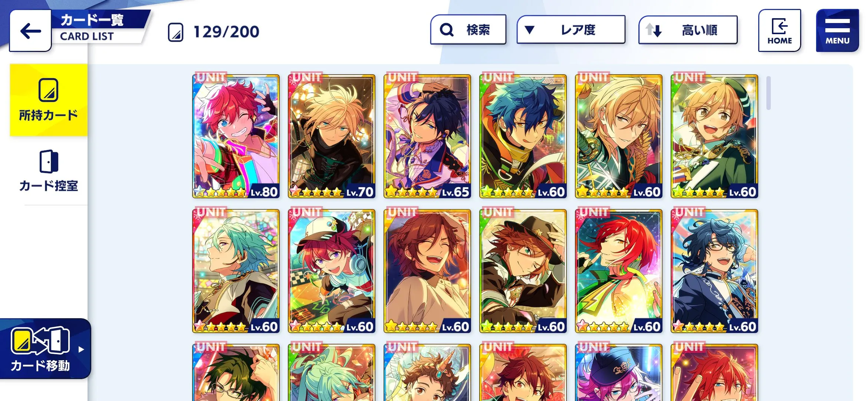This screenshot has width=868, height=401.
Task: Toggle the 高い順 sort order button
Action: click(688, 30)
